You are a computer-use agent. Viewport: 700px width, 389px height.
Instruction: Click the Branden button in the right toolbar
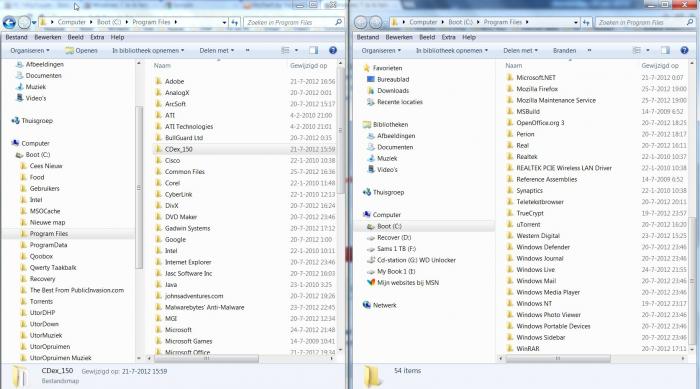tap(564, 50)
